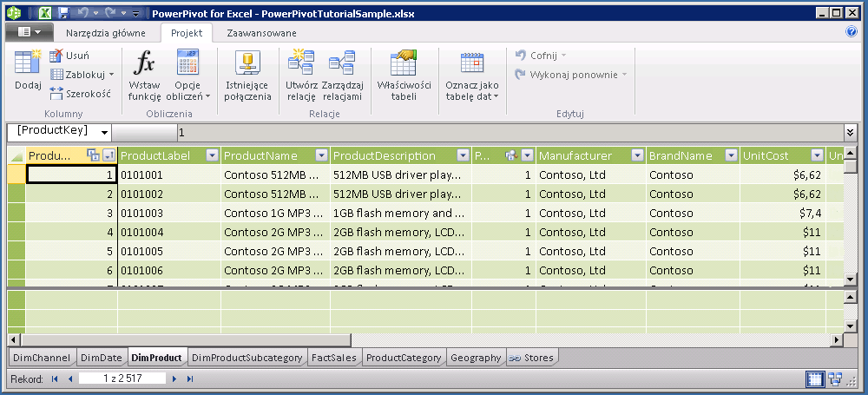868x395 pixels.
Task: Click the formula bar input showing 1
Action: [x=510, y=133]
